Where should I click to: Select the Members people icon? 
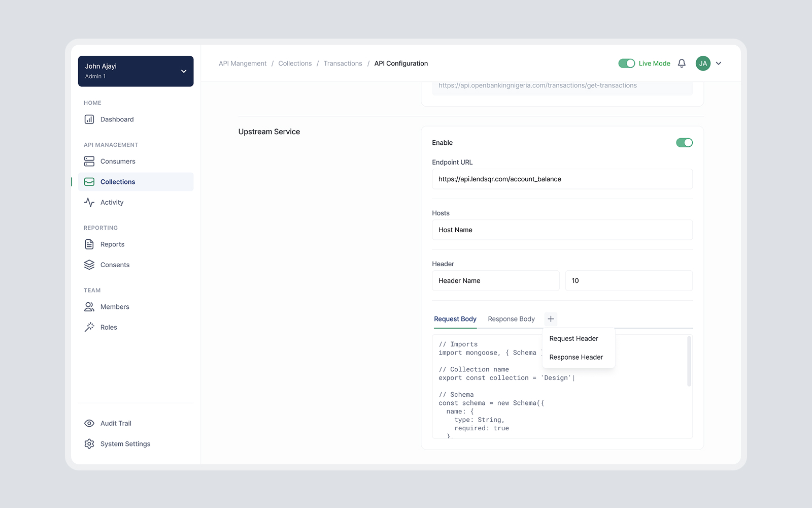(x=89, y=307)
